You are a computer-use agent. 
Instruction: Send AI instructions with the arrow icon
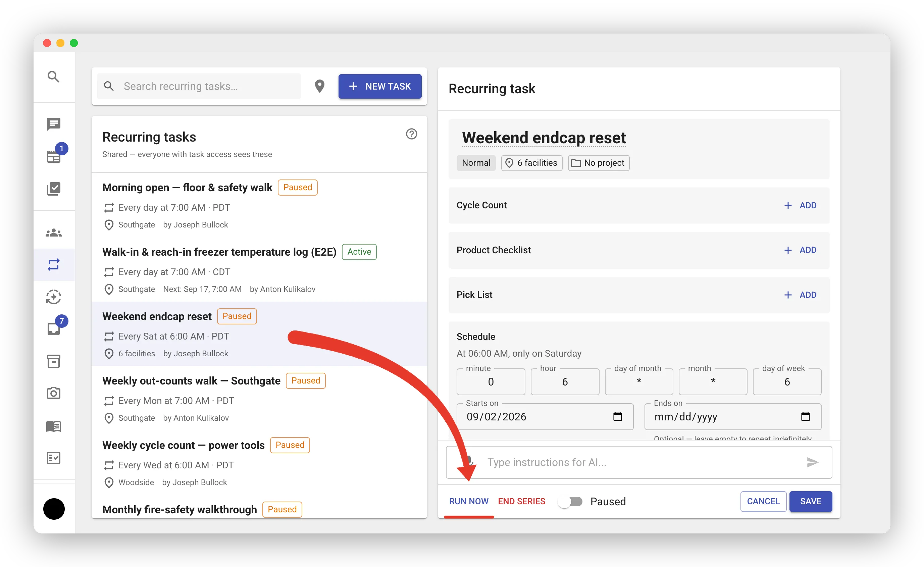[x=812, y=462]
